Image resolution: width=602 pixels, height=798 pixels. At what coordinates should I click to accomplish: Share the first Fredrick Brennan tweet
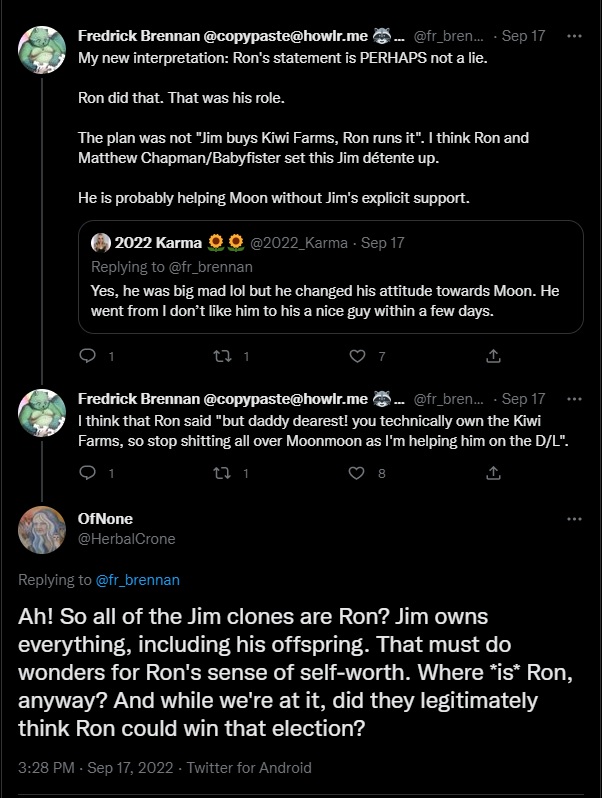point(492,356)
